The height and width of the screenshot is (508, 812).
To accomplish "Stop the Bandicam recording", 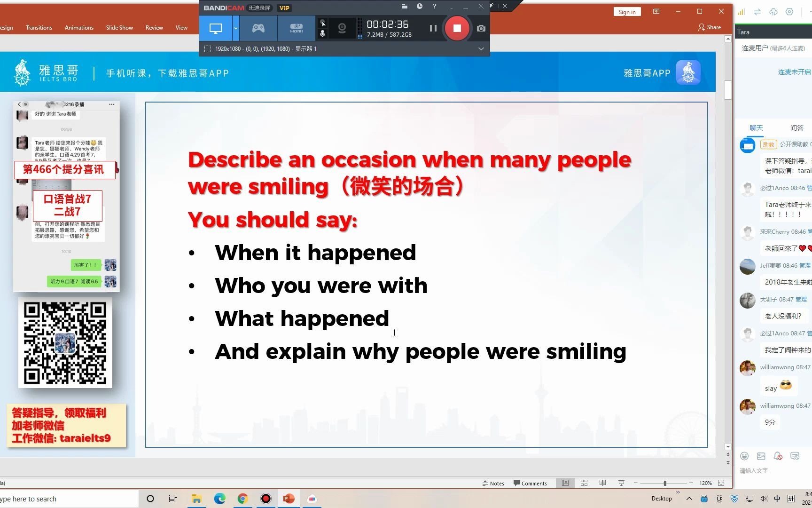I will tap(457, 28).
